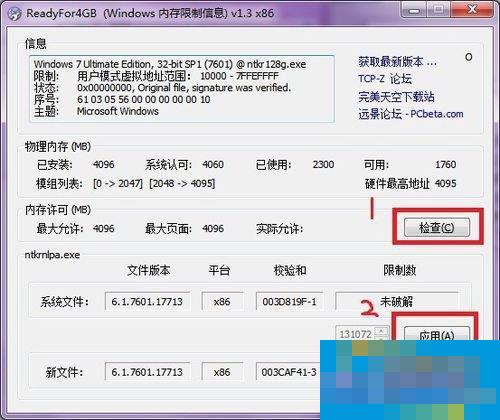This screenshot has width=500, height=420.
Task: Click the new file platform x86 field
Action: (x=222, y=372)
